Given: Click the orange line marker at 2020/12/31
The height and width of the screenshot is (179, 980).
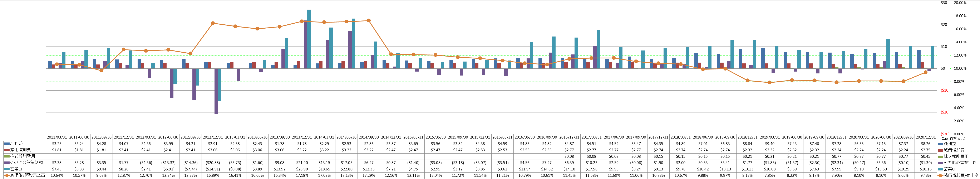Looking at the screenshot, I should point(926,72).
